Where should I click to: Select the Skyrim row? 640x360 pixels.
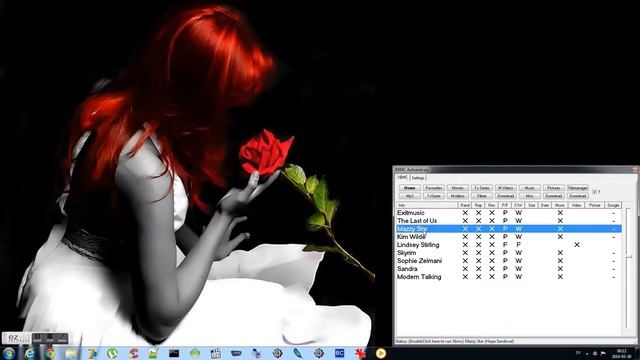(x=509, y=253)
